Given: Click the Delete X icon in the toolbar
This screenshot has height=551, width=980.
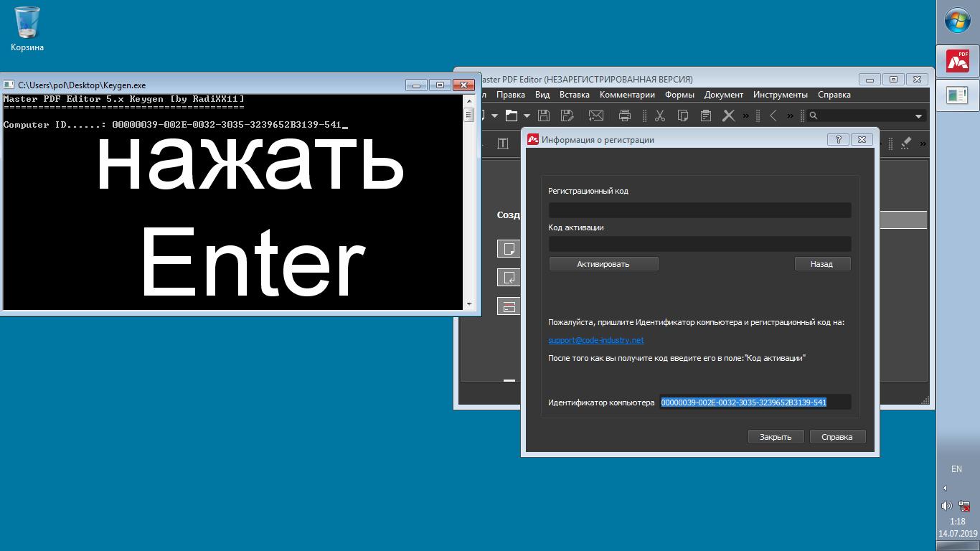Looking at the screenshot, I should point(728,116).
